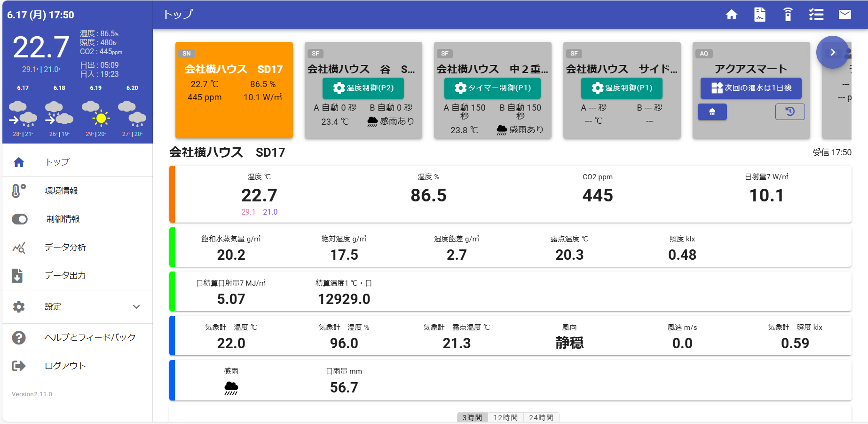Click the sidebar home icon
This screenshot has height=424, width=868.
tap(19, 162)
